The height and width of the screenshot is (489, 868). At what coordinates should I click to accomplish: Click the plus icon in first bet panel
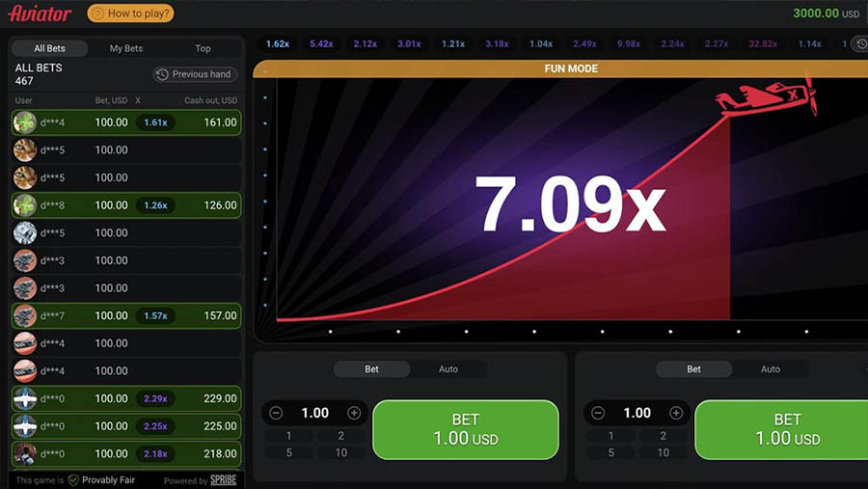(x=354, y=413)
